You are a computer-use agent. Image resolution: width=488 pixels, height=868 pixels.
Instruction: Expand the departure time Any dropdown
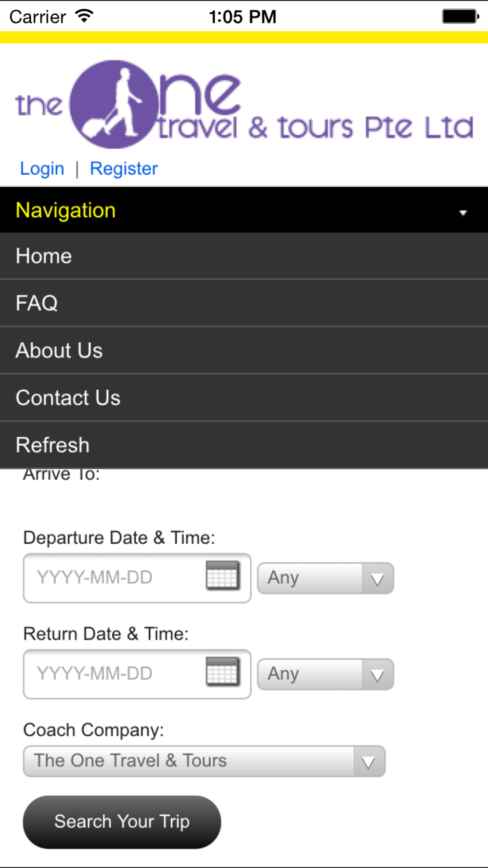click(x=325, y=578)
